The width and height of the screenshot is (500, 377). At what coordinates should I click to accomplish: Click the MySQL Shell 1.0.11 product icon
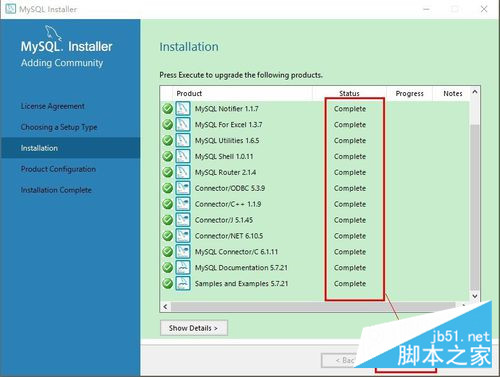pos(183,156)
